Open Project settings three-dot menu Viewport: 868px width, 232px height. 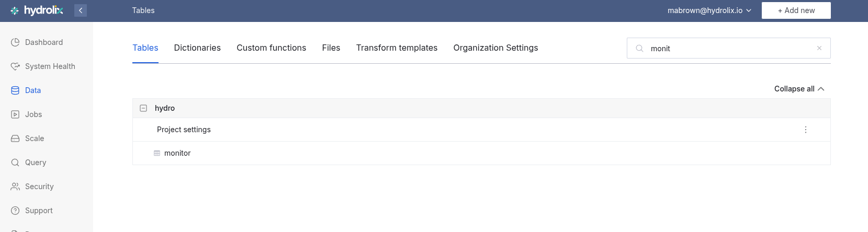coord(806,130)
